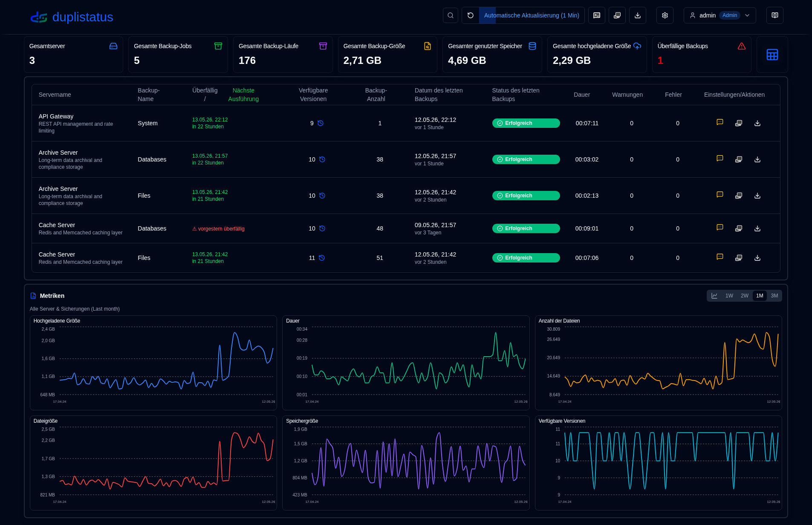Sort by Nächste Ausführung header

click(243, 95)
